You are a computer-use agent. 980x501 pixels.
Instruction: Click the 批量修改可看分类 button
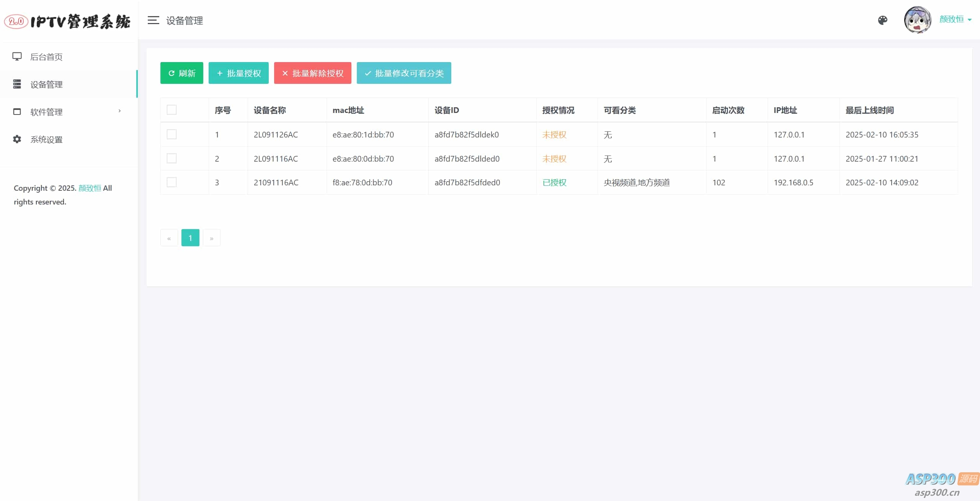pyautogui.click(x=403, y=73)
